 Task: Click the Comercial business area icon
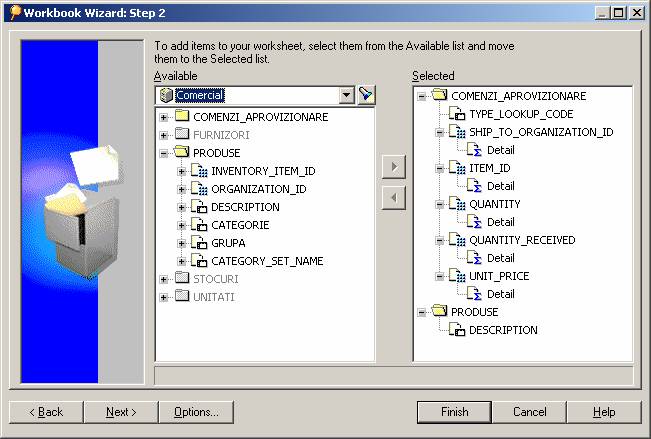pyautogui.click(x=165, y=95)
